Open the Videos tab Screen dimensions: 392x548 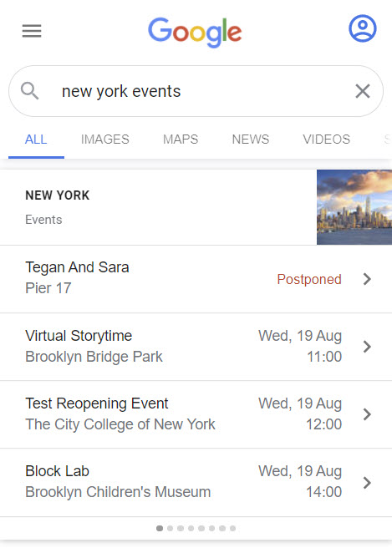tap(326, 140)
